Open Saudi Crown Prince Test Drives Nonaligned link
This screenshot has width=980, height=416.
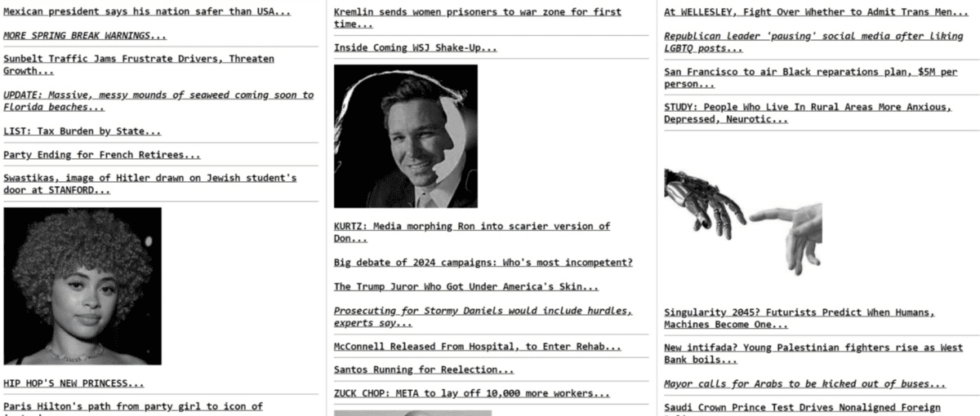click(803, 408)
